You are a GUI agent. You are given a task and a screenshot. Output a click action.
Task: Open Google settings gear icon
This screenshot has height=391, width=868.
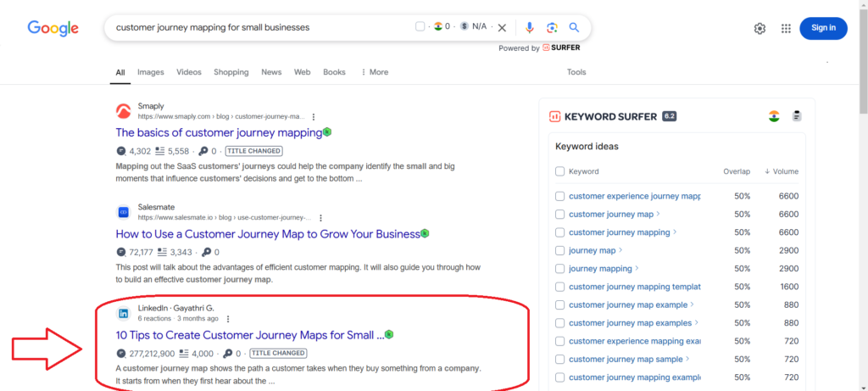click(x=759, y=28)
